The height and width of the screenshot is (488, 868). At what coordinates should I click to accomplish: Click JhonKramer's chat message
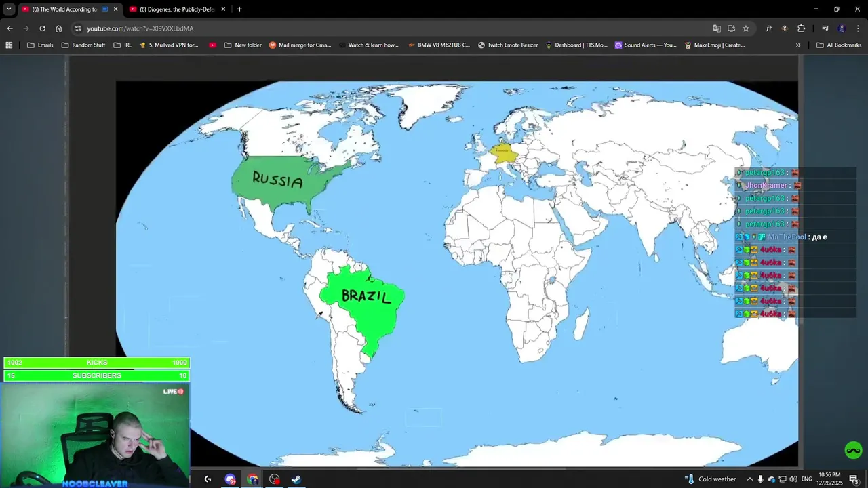tap(795, 186)
